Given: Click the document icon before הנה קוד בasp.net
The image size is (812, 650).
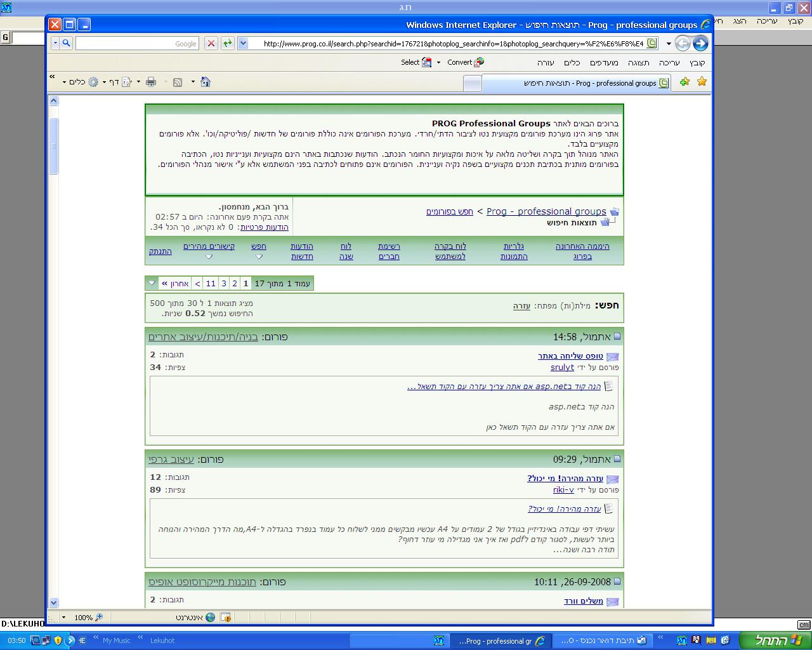Looking at the screenshot, I should 608,386.
